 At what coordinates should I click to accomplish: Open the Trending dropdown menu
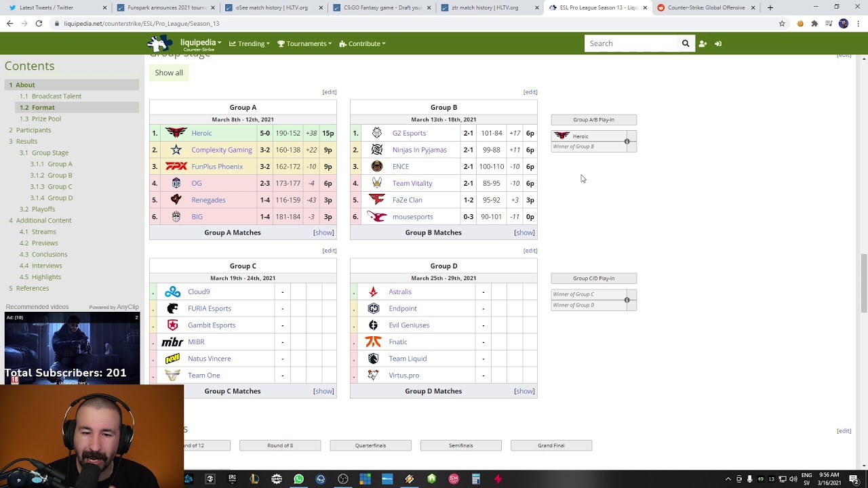[250, 43]
